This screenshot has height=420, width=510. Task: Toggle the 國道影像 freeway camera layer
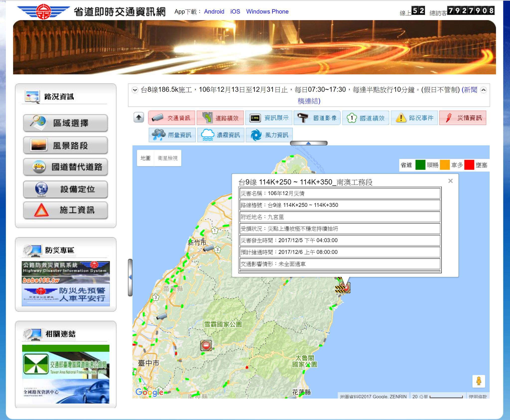coord(317,118)
